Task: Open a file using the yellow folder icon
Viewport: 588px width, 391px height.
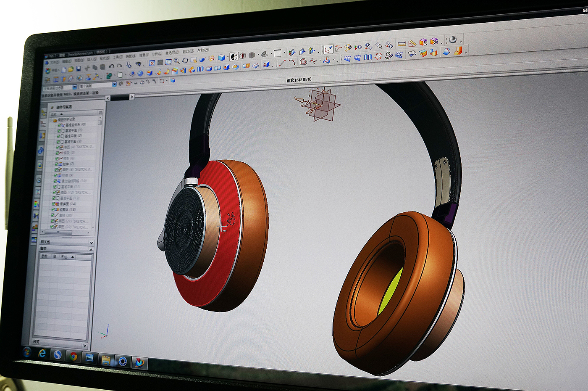Action: (x=71, y=69)
